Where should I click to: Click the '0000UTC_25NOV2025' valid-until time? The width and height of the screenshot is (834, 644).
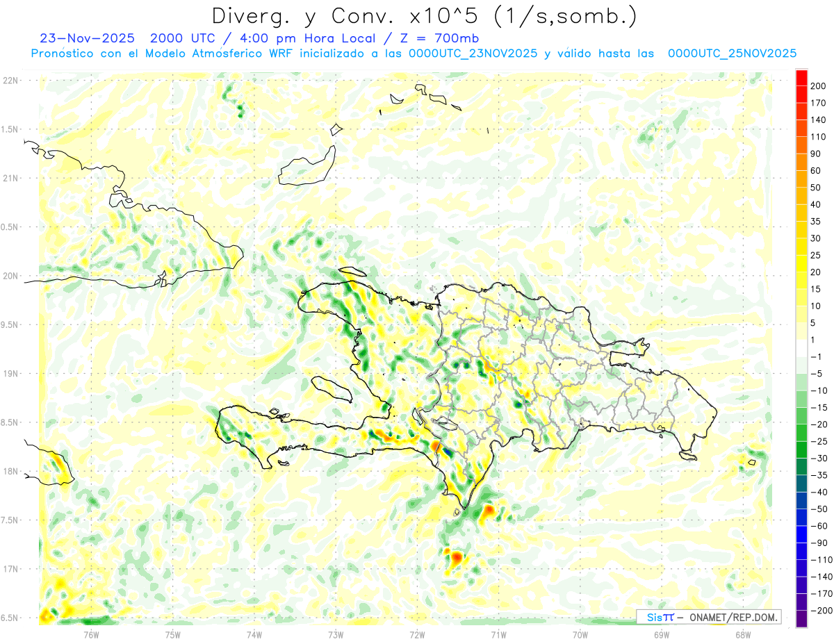pyautogui.click(x=732, y=53)
